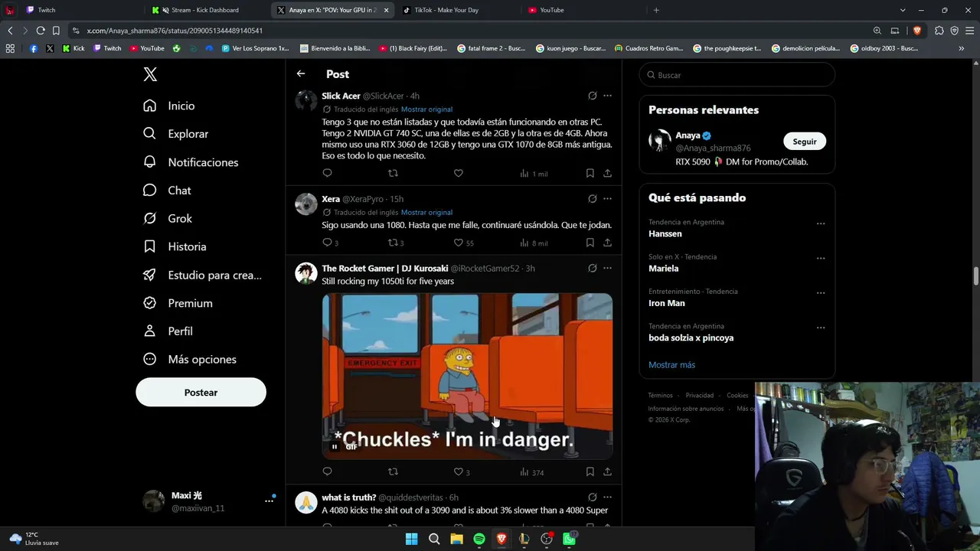This screenshot has width=980, height=551.
Task: Open more options for Iron Man trend
Action: (x=821, y=293)
